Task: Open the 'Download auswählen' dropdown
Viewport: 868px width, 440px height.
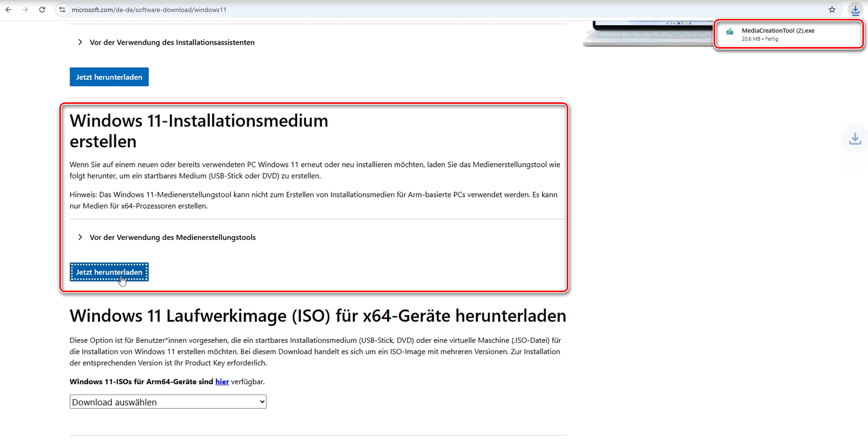Action: pyautogui.click(x=168, y=402)
